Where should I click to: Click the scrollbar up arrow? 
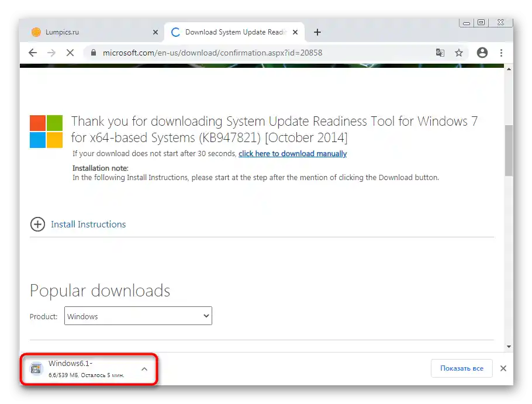[x=509, y=69]
